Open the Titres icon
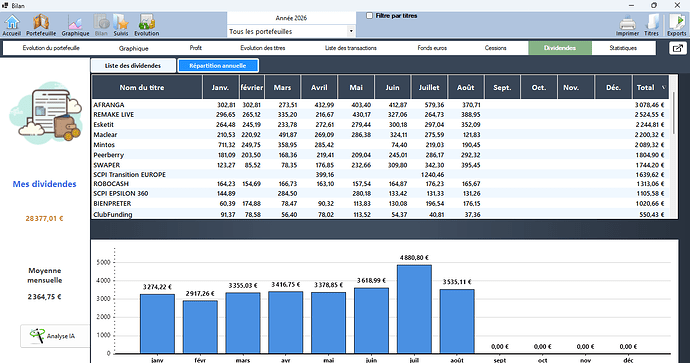 click(651, 26)
